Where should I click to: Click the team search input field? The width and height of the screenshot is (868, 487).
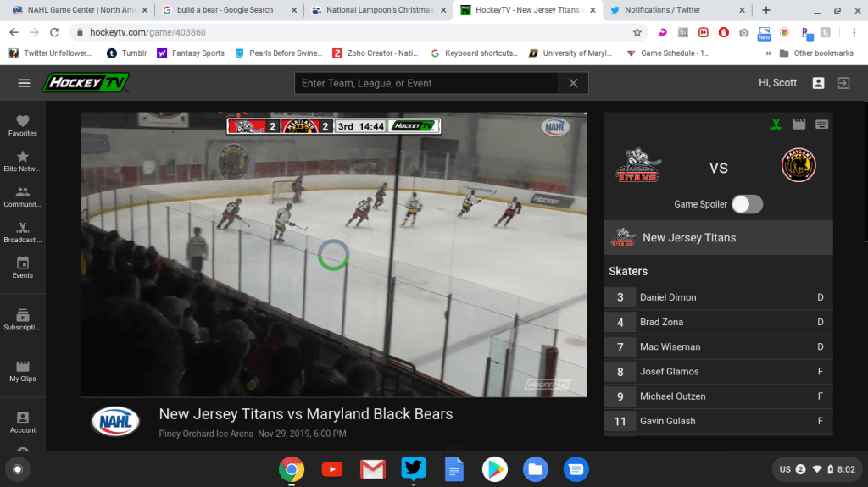426,83
